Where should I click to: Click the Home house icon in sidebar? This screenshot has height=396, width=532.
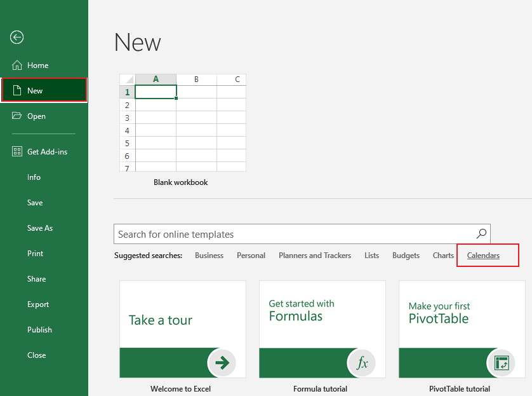17,65
